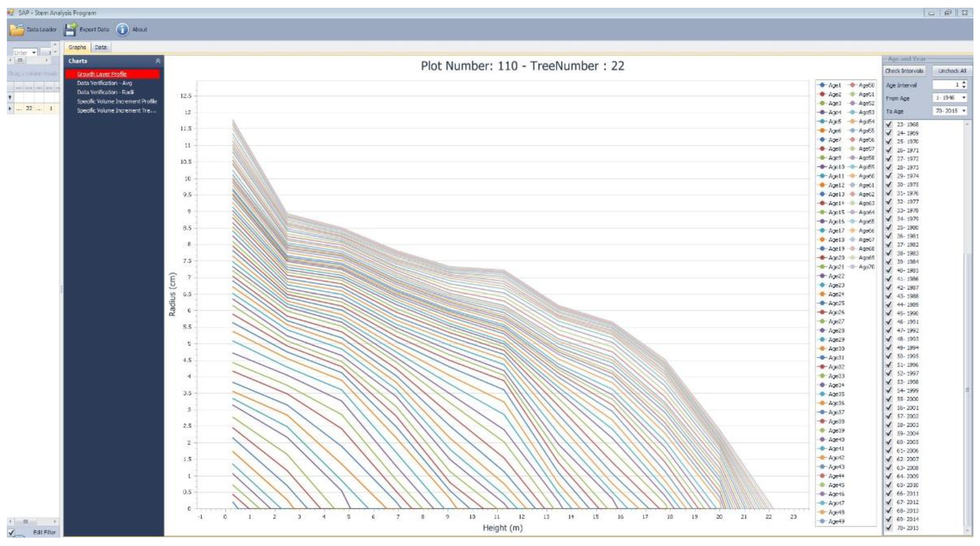Image resolution: width=980 pixels, height=546 pixels.
Task: Toggle the 50- 1995 age checkbox
Action: click(x=889, y=356)
